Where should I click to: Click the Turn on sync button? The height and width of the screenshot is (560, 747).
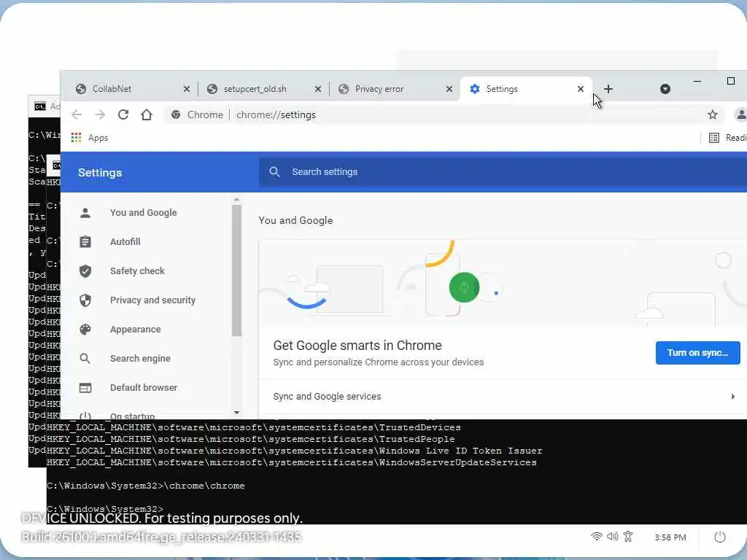coord(697,353)
